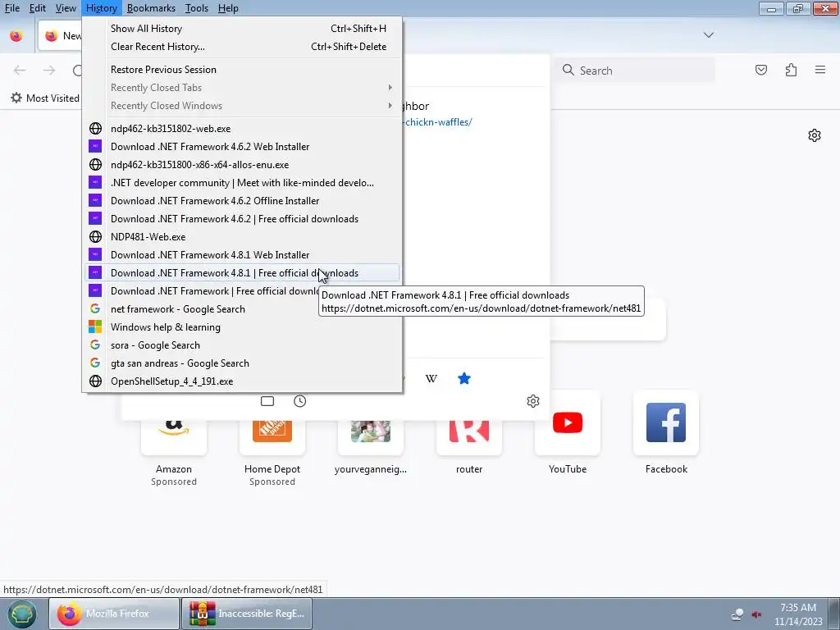This screenshot has height=630, width=840.
Task: Select Show All History
Action: pos(242,29)
